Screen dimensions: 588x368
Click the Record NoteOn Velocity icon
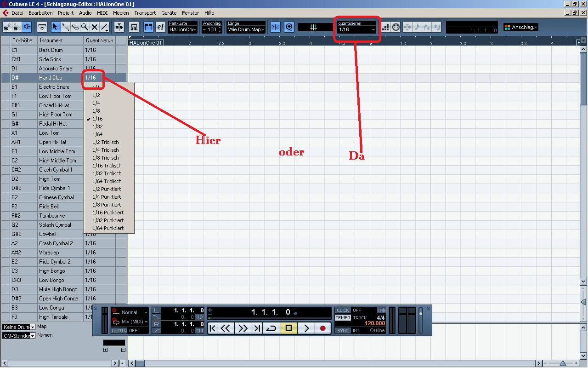click(x=427, y=27)
